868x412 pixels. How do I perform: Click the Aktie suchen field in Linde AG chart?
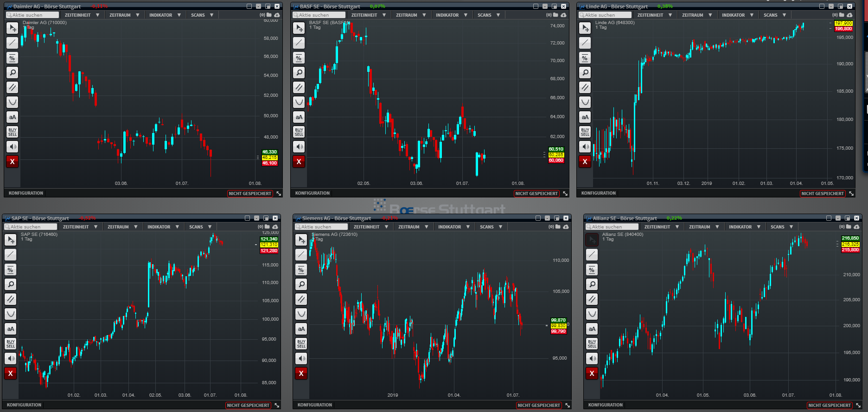pos(605,15)
